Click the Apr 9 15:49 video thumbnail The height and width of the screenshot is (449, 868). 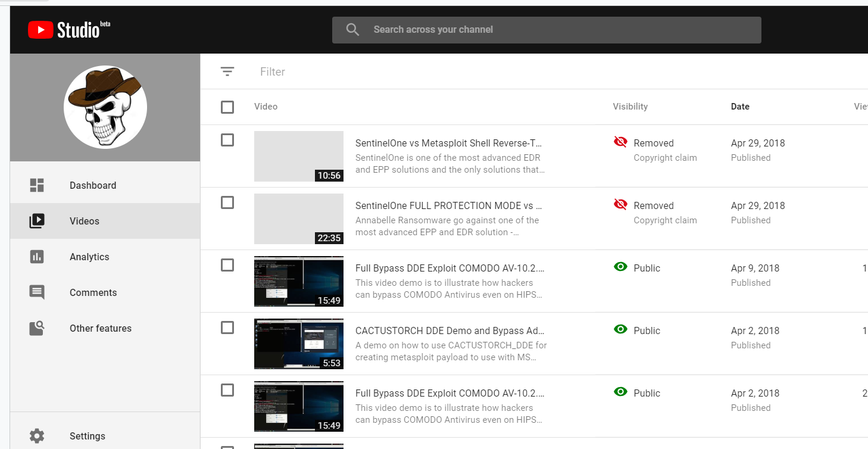click(299, 281)
